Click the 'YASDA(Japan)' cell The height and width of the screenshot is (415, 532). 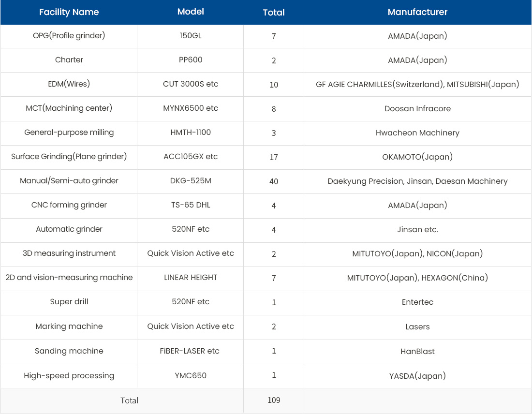(417, 376)
